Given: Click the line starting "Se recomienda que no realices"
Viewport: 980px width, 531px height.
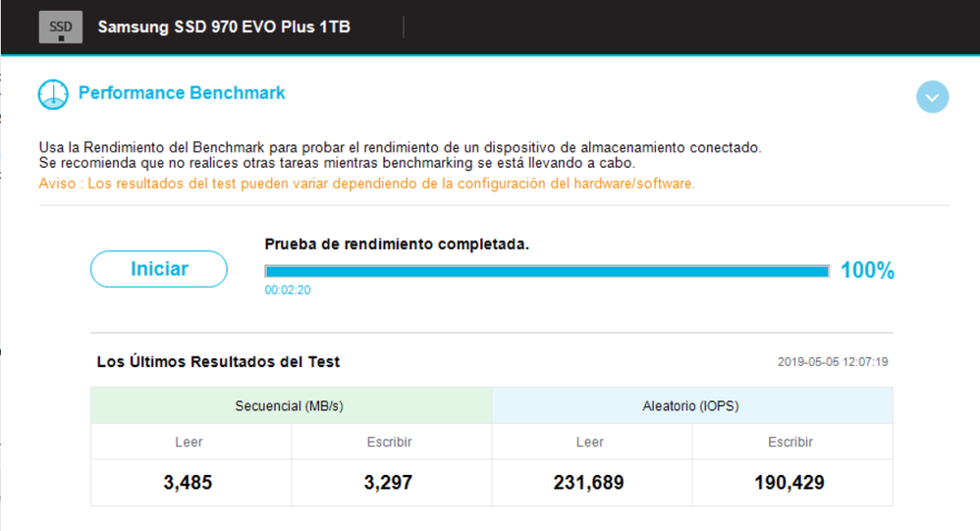Looking at the screenshot, I should click(337, 163).
